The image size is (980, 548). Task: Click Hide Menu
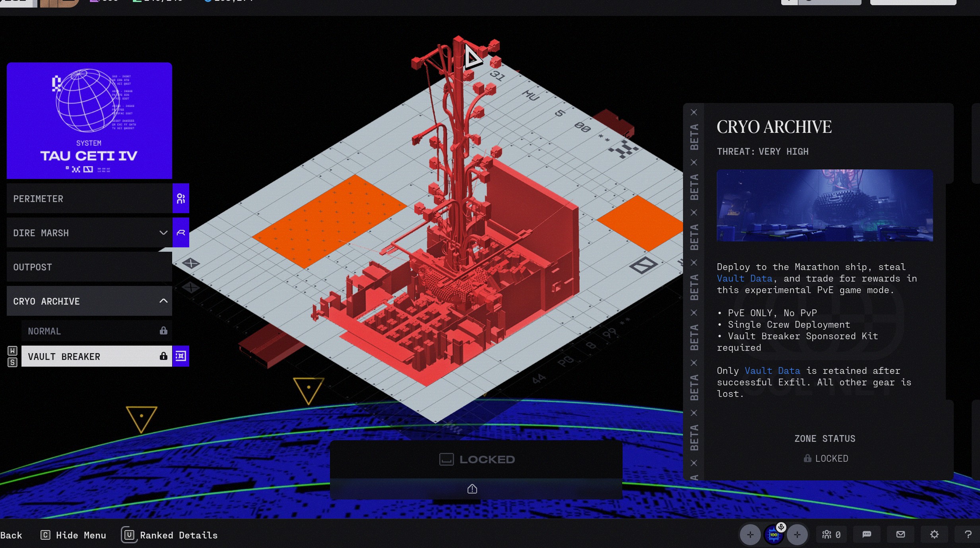(81, 535)
